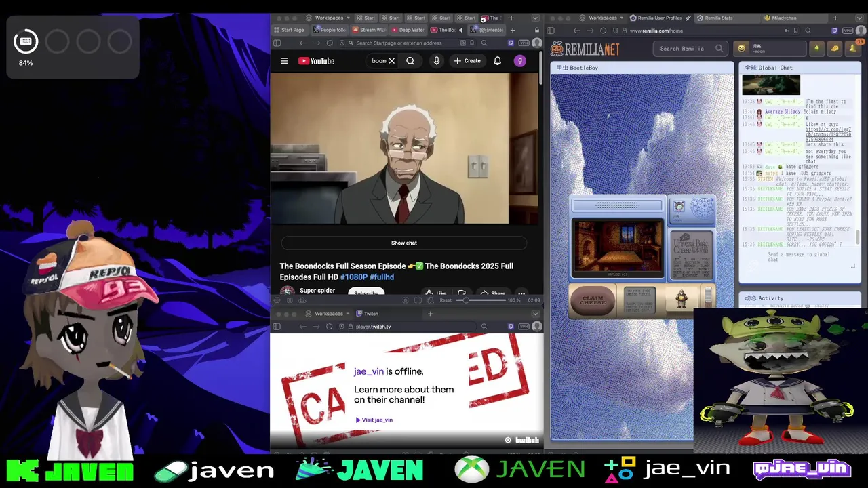868x488 pixels.
Task: Toggle sidebar panel in YouTube browser window
Action: pyautogui.click(x=277, y=43)
